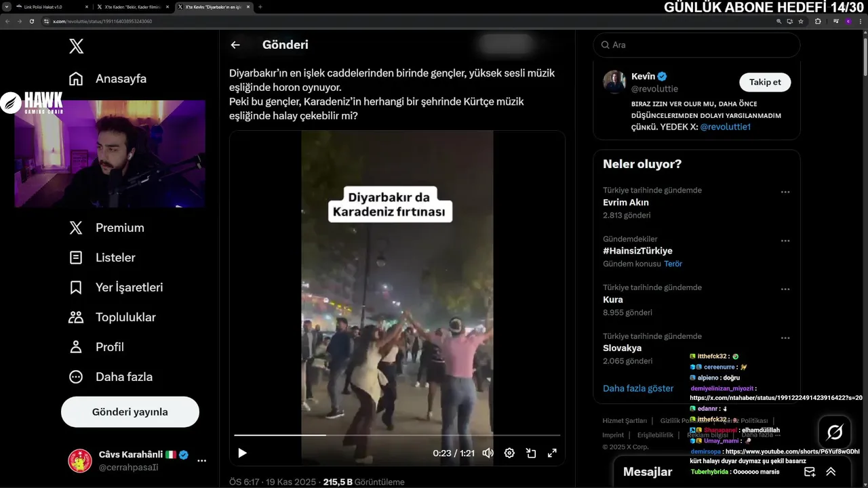Open the X logo home link

coord(77,46)
